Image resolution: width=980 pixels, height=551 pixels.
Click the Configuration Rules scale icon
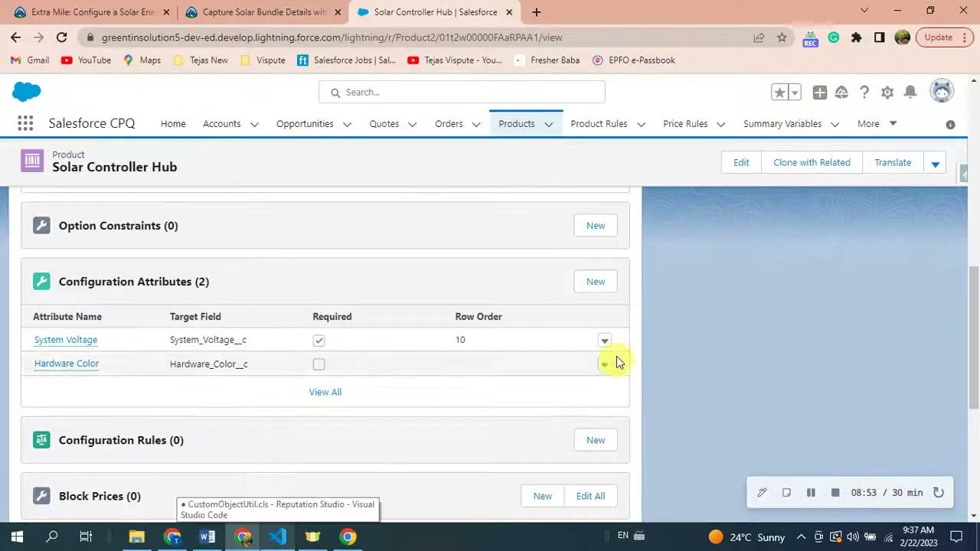pyautogui.click(x=41, y=440)
